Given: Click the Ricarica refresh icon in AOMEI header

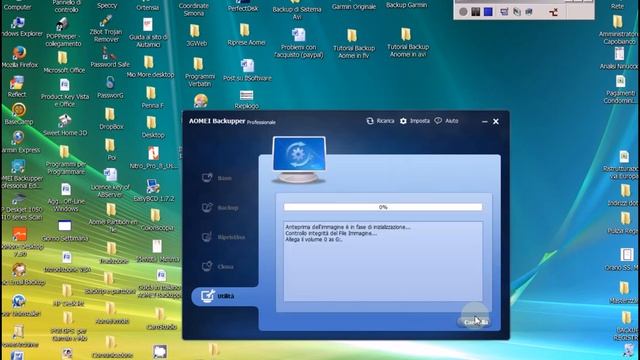Looking at the screenshot, I should click(380, 121).
